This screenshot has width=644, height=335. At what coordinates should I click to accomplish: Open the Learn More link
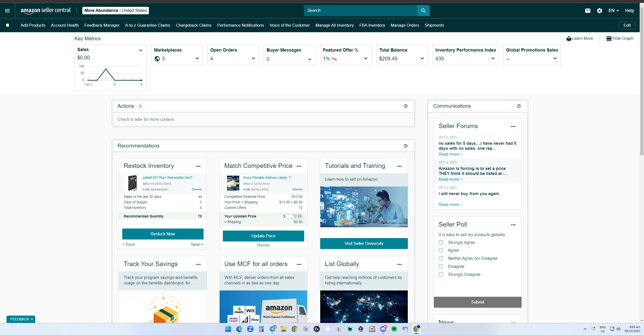click(x=580, y=39)
